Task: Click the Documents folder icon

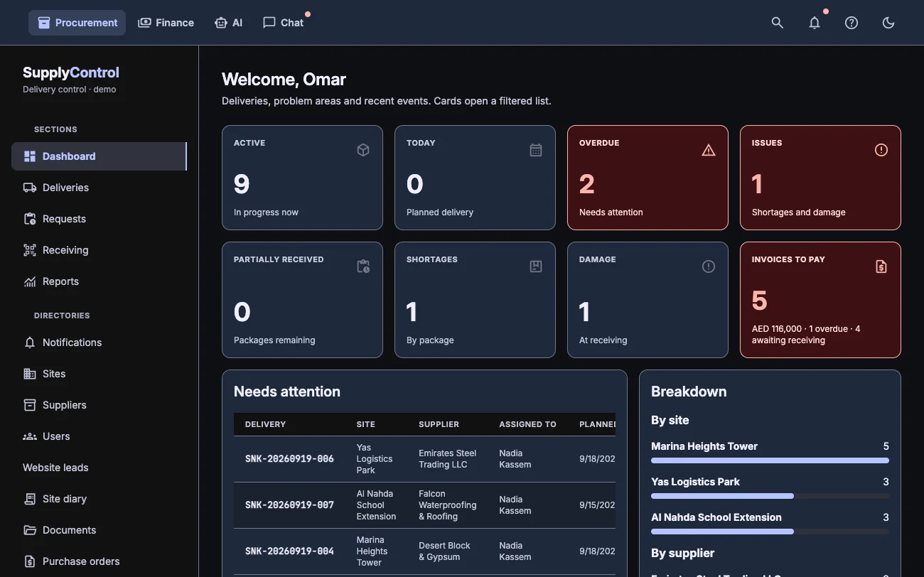Action: (x=30, y=530)
